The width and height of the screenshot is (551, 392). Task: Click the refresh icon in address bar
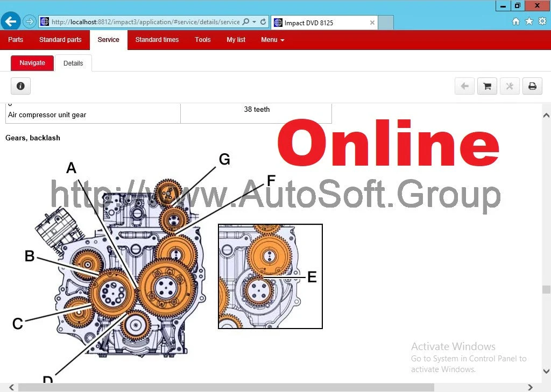(x=263, y=22)
